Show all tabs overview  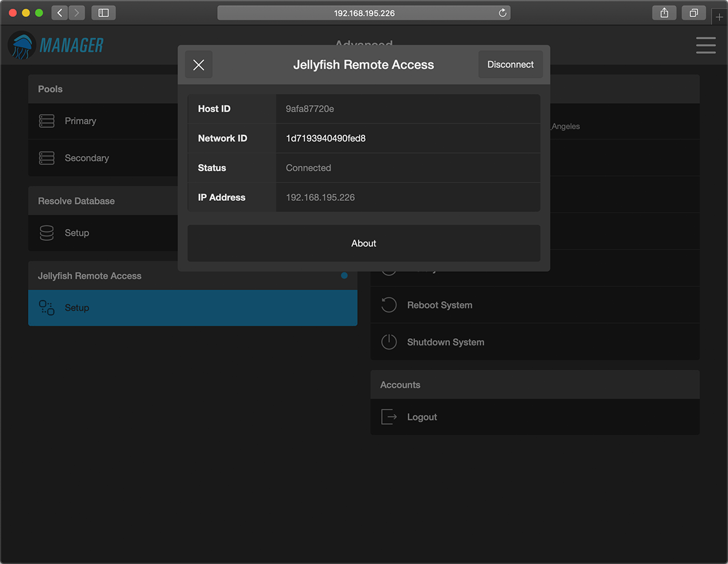point(693,13)
